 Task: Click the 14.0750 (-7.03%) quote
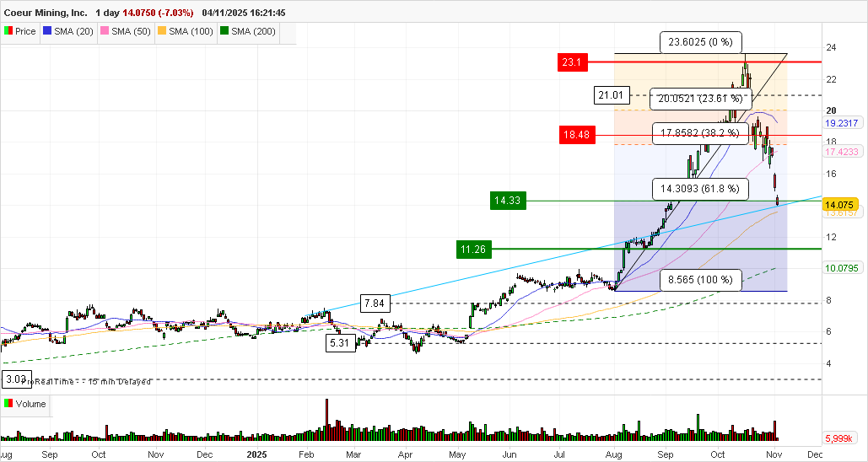tap(158, 13)
